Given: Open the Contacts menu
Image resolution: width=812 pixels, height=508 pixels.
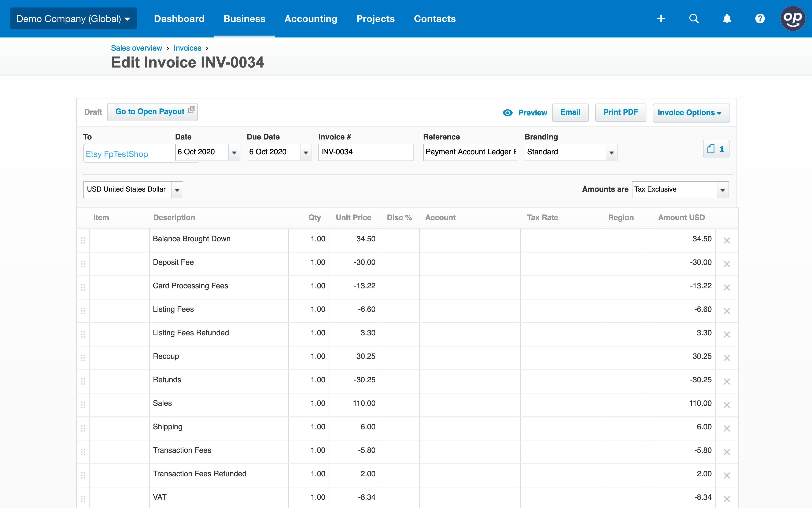Looking at the screenshot, I should 435,18.
